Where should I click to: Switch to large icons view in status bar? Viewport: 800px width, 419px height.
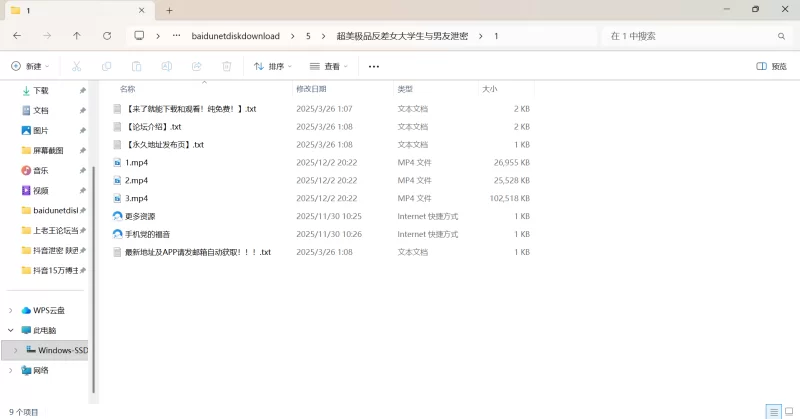[x=789, y=411]
